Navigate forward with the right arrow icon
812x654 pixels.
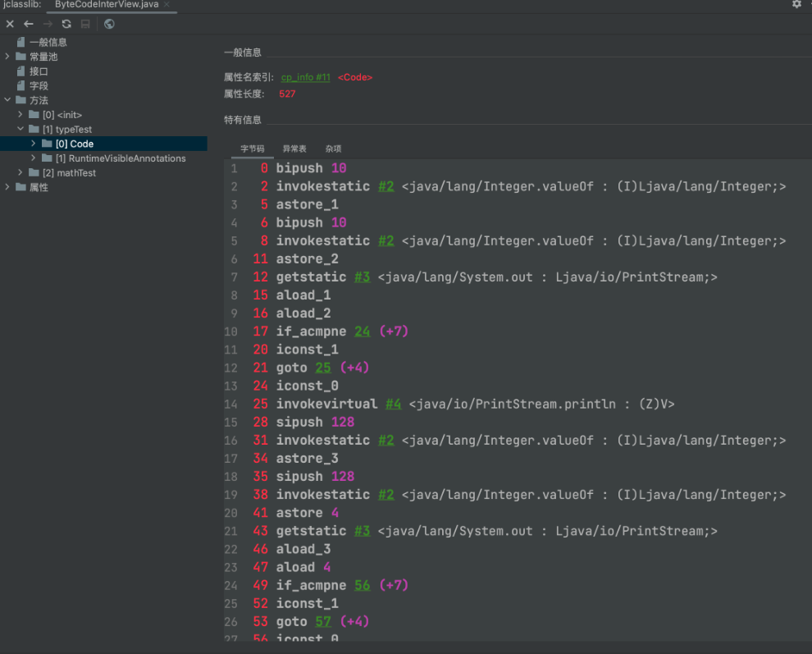48,24
